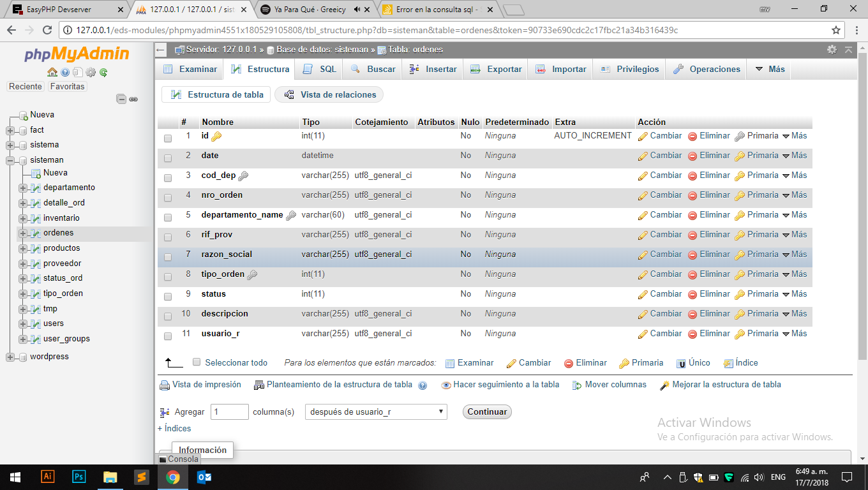Image resolution: width=868 pixels, height=490 pixels.
Task: Open Photoshop from taskbar
Action: coord(79,477)
